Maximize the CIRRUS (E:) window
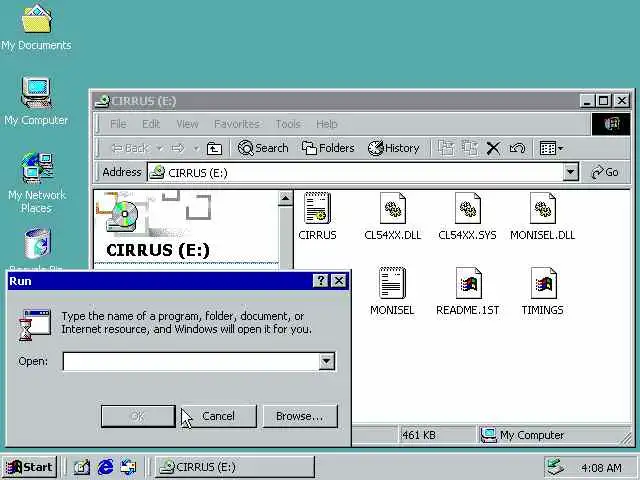The width and height of the screenshot is (640, 480). [604, 100]
